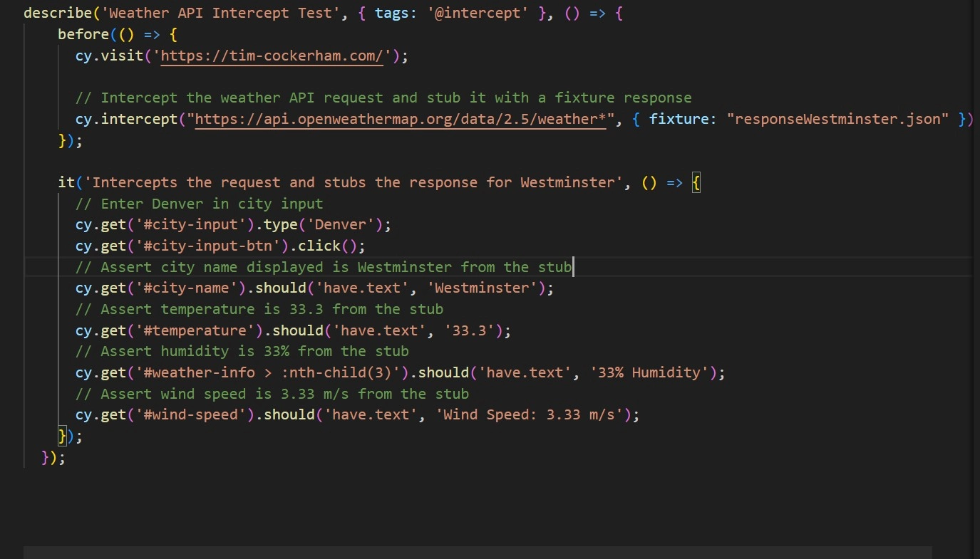Click the 'Denver' string in type call
980x559 pixels.
pyautogui.click(x=345, y=225)
